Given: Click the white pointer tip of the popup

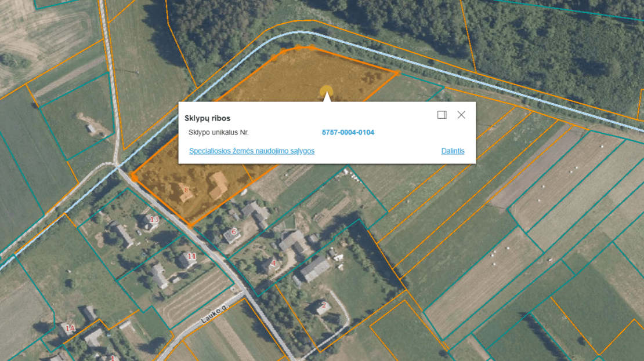Looking at the screenshot, I should click(327, 97).
